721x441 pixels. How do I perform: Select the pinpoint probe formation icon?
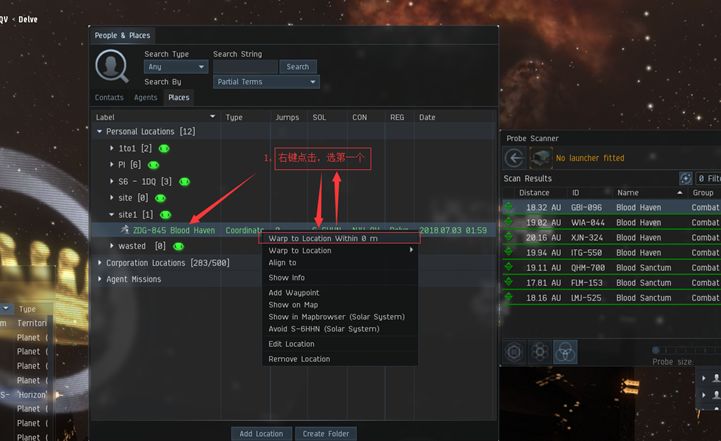click(540, 352)
